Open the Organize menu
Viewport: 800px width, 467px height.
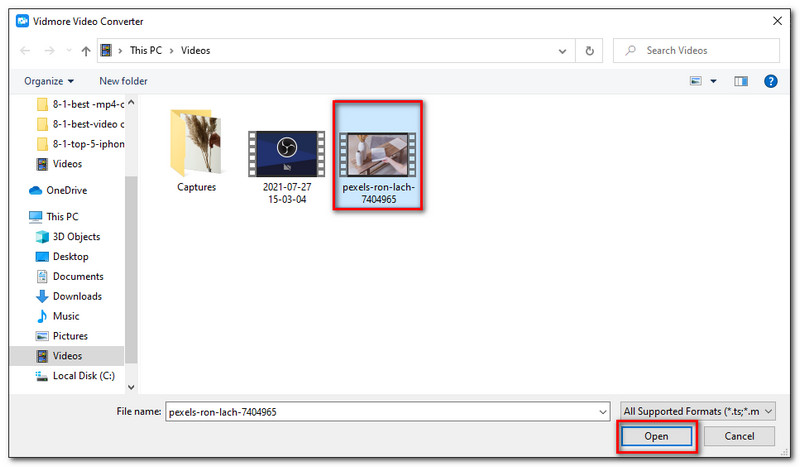(x=49, y=81)
